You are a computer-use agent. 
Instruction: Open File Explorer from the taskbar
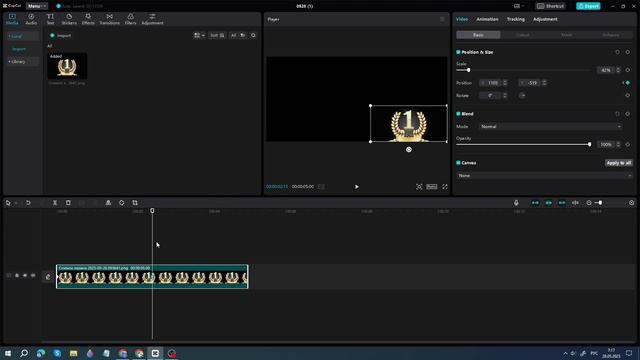pyautogui.click(x=73, y=353)
